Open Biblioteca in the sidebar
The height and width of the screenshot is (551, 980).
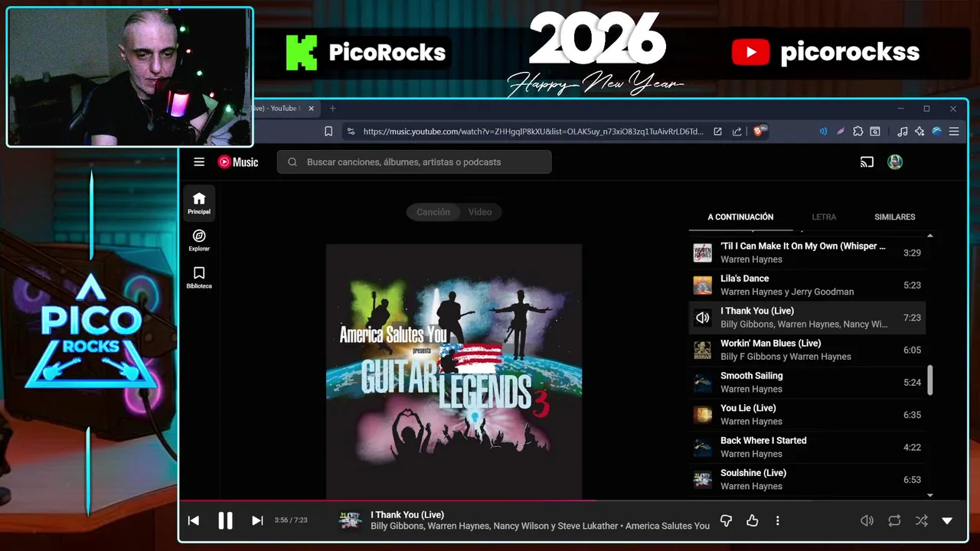tap(199, 278)
